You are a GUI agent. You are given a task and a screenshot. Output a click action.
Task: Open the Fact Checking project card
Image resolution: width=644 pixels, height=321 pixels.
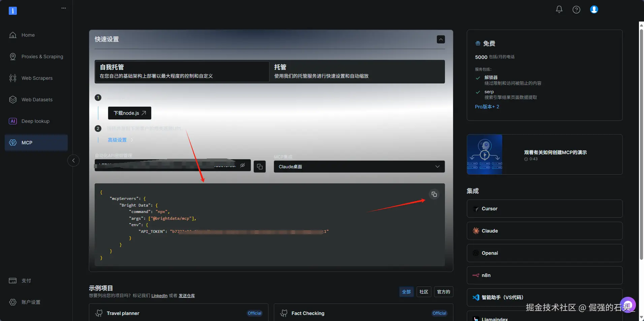pos(363,313)
